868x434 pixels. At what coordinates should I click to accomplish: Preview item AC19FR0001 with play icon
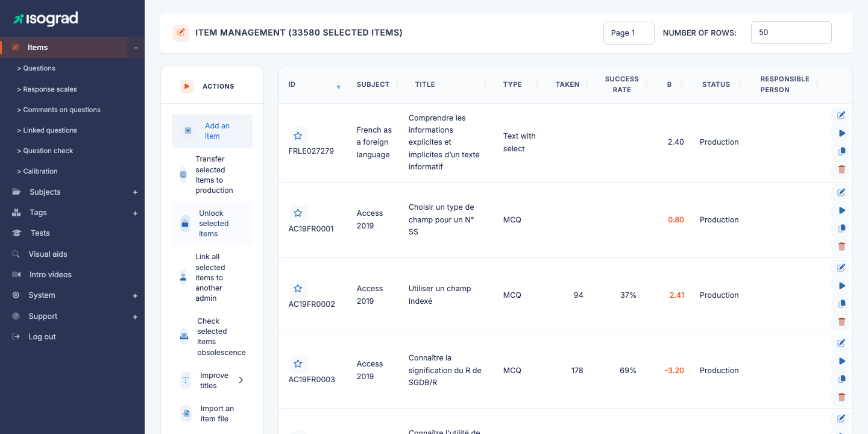click(x=841, y=210)
